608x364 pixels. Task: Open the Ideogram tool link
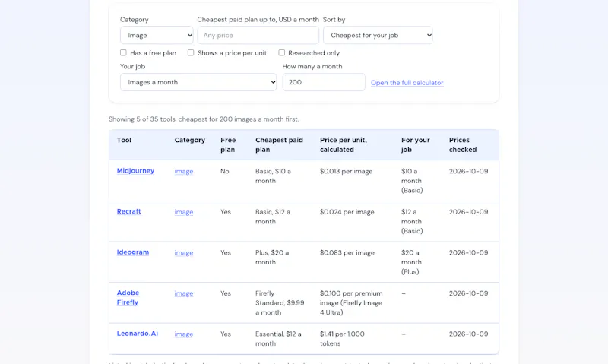(x=132, y=252)
